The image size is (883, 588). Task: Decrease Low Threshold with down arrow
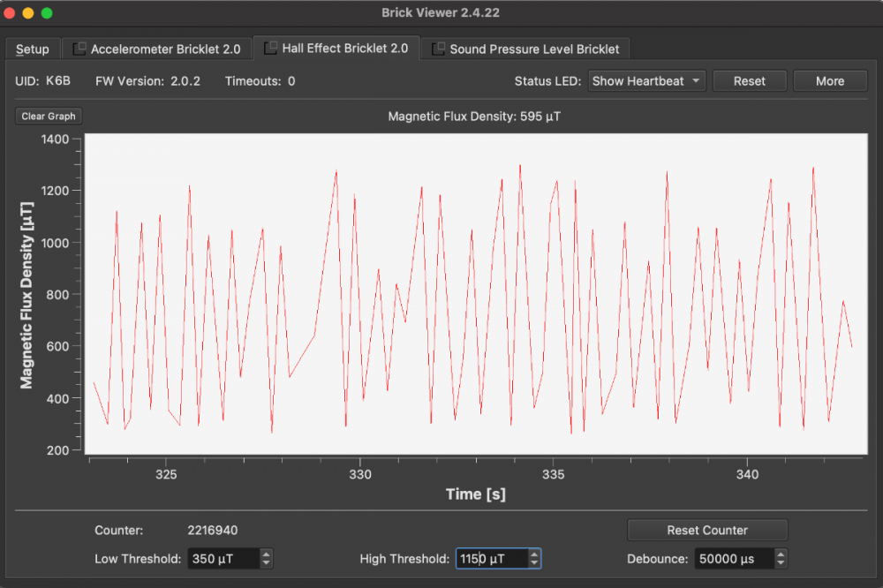pyautogui.click(x=267, y=563)
